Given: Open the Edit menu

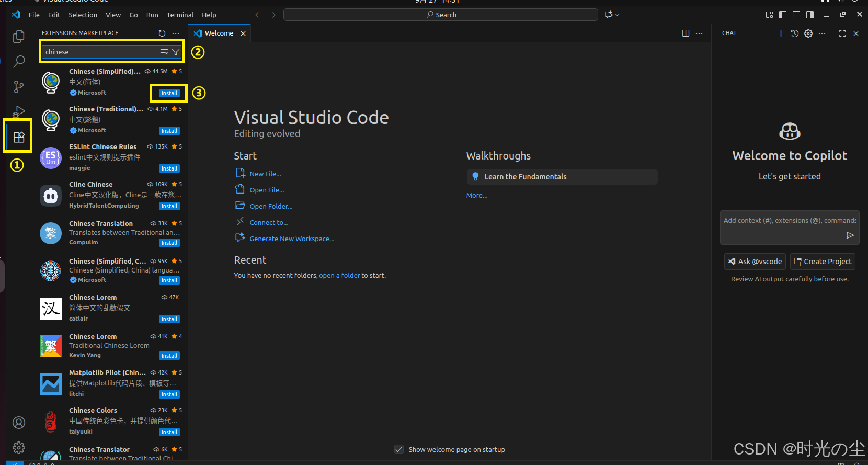Looking at the screenshot, I should click(x=54, y=15).
